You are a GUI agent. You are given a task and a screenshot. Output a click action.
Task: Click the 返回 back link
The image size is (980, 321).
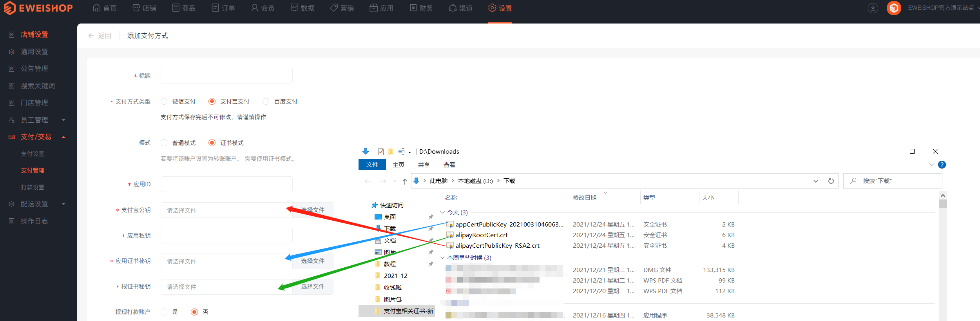100,36
